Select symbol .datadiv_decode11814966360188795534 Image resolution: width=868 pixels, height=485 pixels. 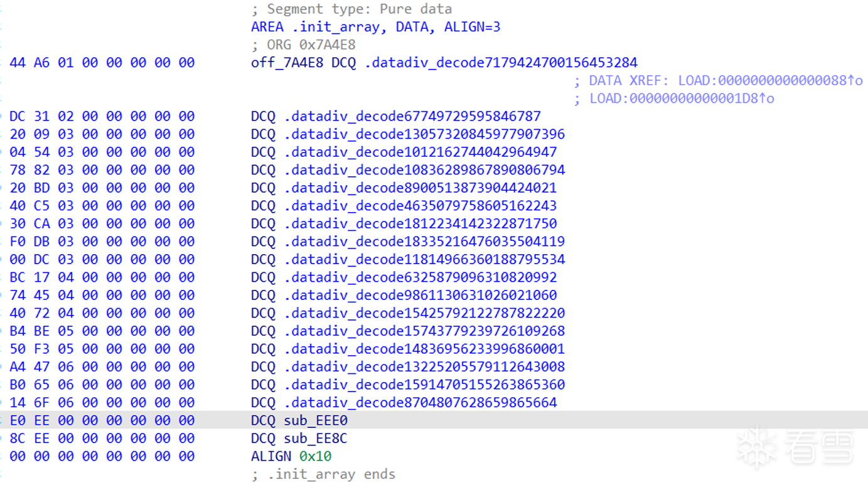coord(424,260)
